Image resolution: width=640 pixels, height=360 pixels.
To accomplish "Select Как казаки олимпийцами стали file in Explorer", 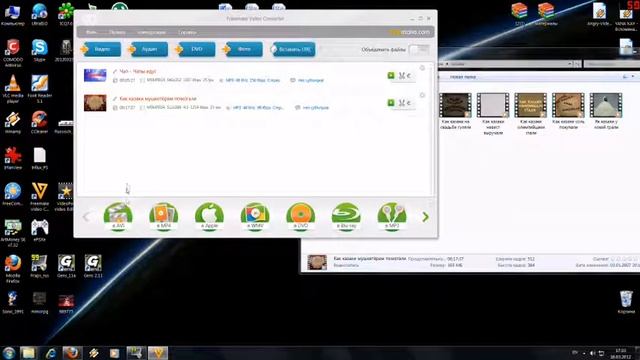I will pos(531,114).
